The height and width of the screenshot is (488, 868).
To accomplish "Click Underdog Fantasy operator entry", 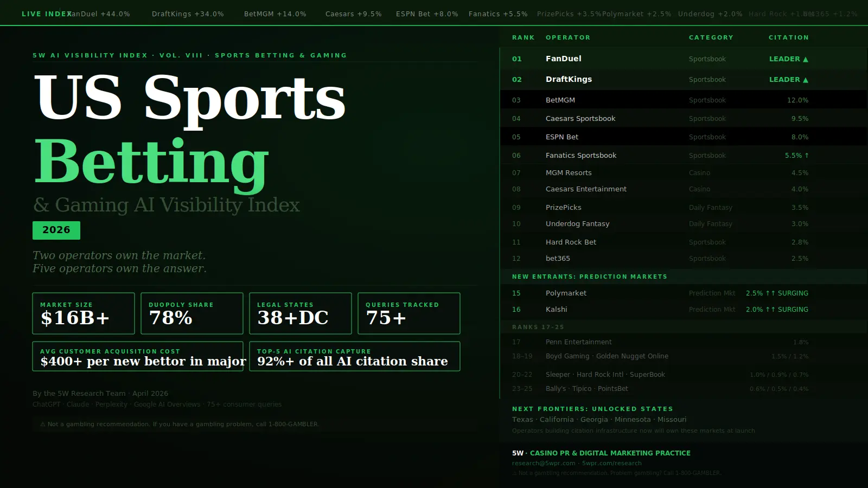I will click(x=578, y=224).
